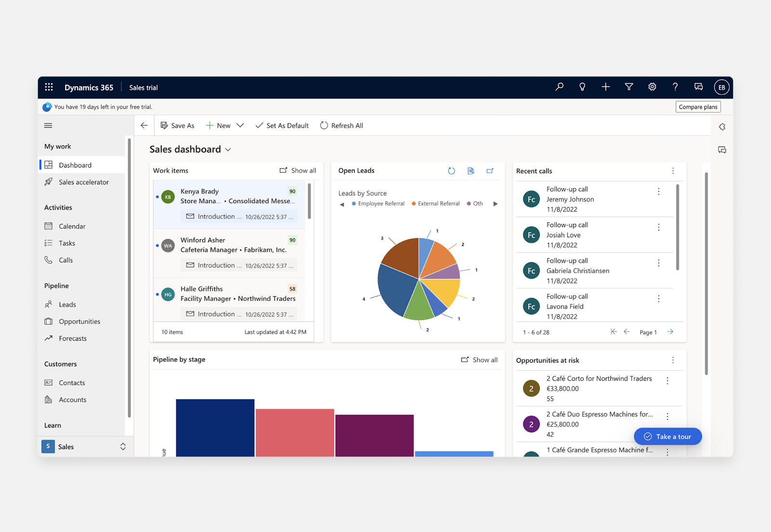Go to Opportunities in Pipeline

coord(80,322)
